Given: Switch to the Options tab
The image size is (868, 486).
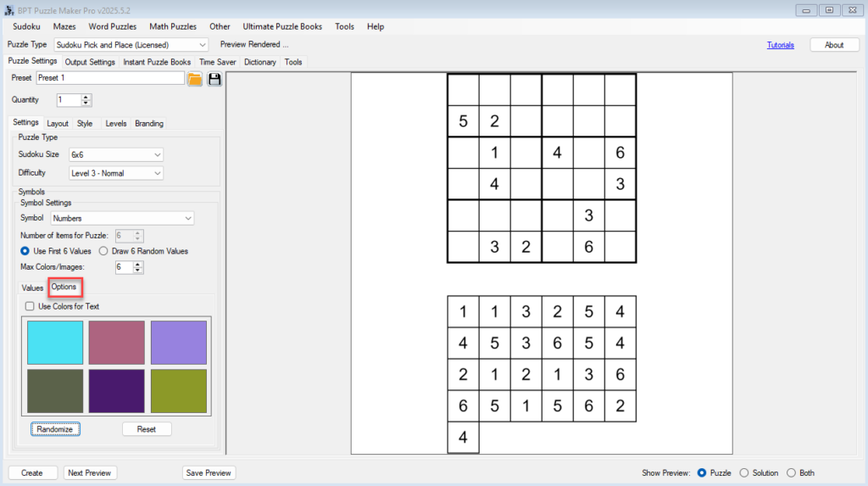Looking at the screenshot, I should point(64,287).
